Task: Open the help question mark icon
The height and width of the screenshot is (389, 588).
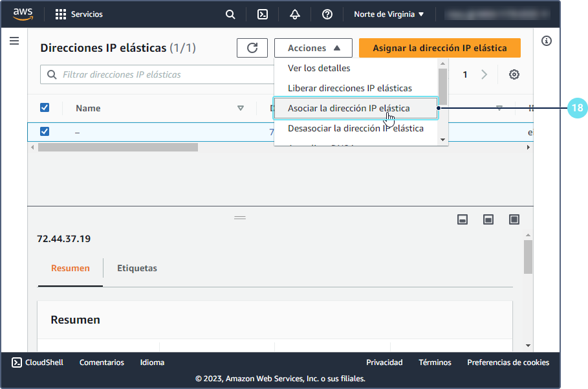Action: 327,14
